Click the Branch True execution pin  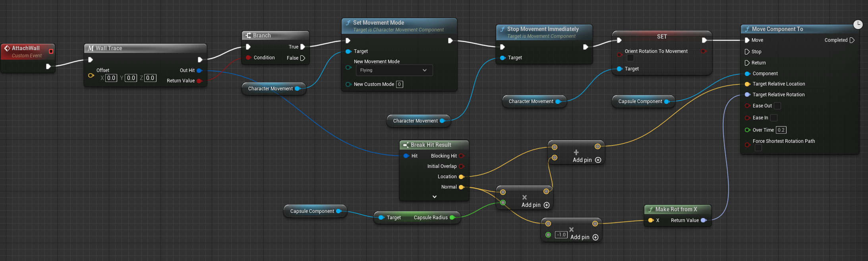(x=303, y=47)
